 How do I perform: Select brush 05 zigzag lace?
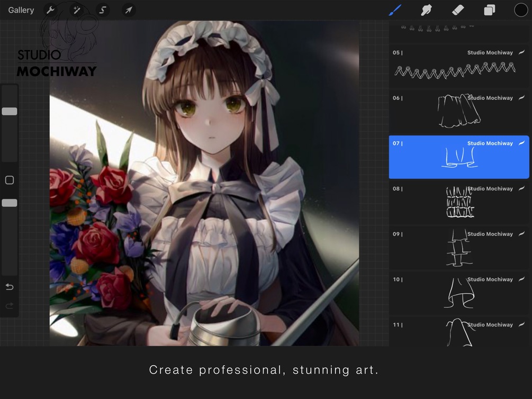(459, 66)
